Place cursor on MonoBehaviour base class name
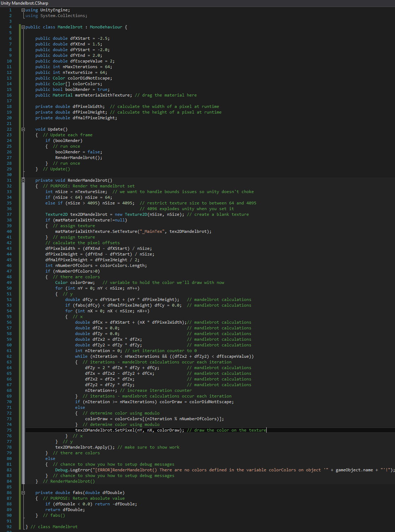This screenshot has width=395, height=532. pos(106,27)
